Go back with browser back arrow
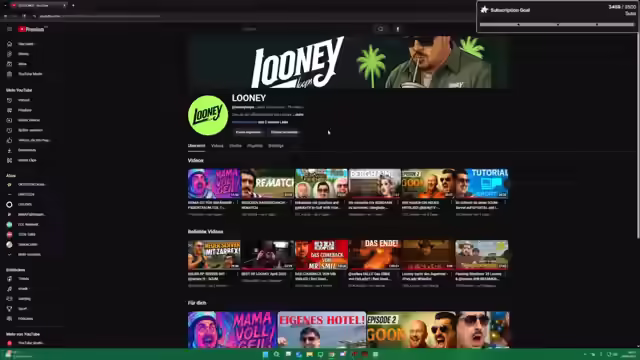This screenshot has width=640, height=360. tap(5, 16)
